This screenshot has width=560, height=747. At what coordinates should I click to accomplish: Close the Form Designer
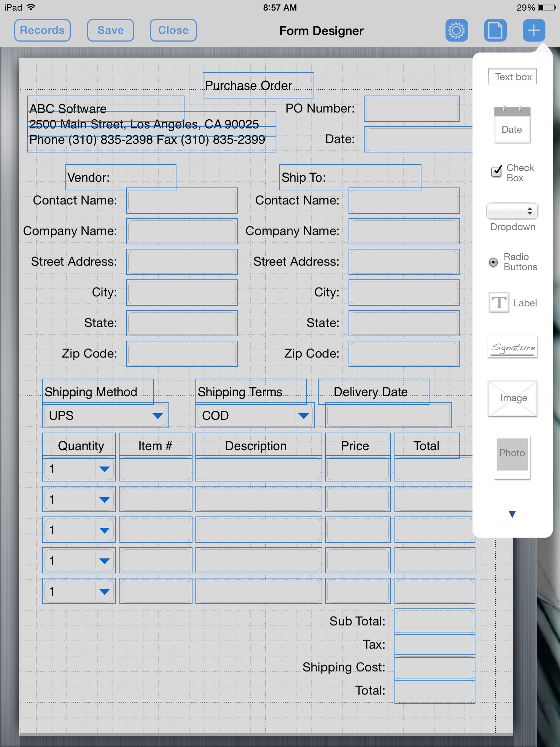173,30
